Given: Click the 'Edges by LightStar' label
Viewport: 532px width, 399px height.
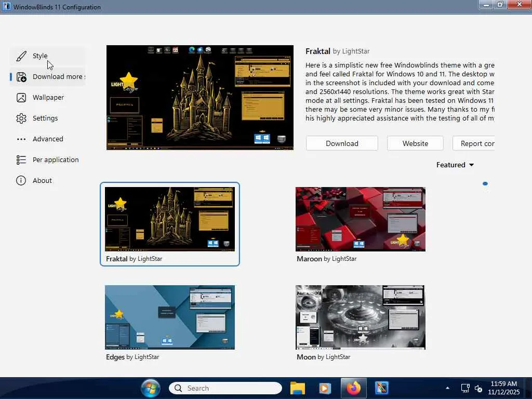Looking at the screenshot, I should click(x=132, y=357).
